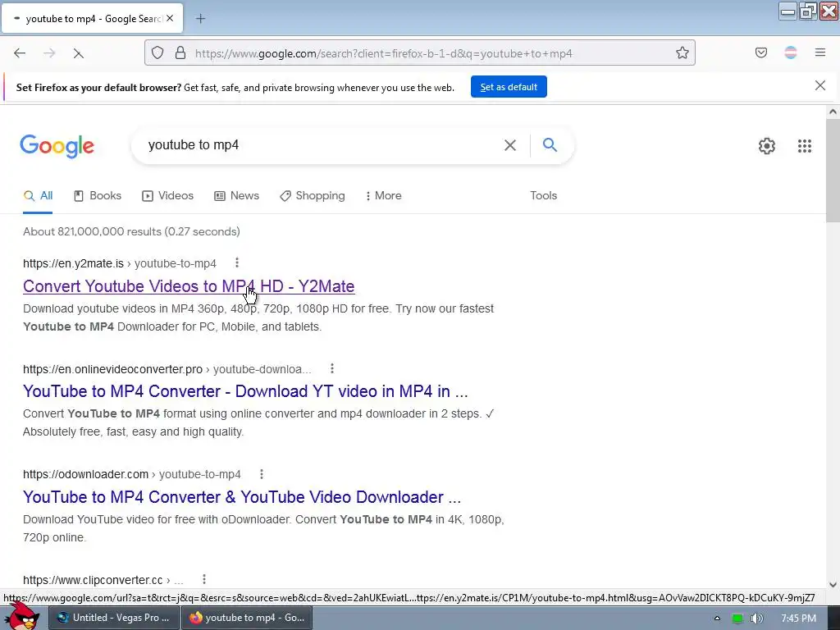This screenshot has width=840, height=630.
Task: Open the Angry Birds start button
Action: coord(21,615)
